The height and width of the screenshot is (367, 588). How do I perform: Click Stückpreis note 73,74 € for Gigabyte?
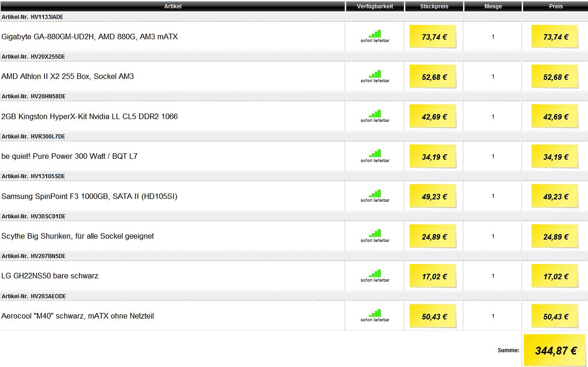click(433, 36)
